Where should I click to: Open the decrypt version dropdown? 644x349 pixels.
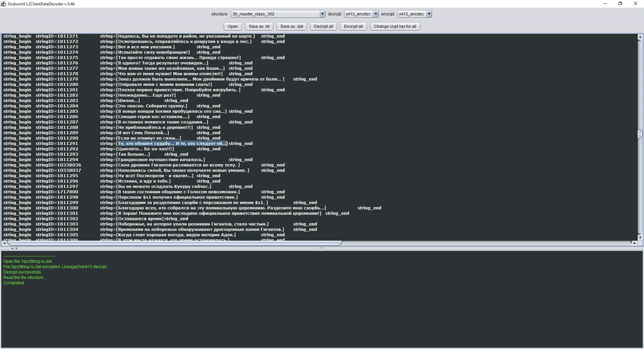pyautogui.click(x=376, y=14)
